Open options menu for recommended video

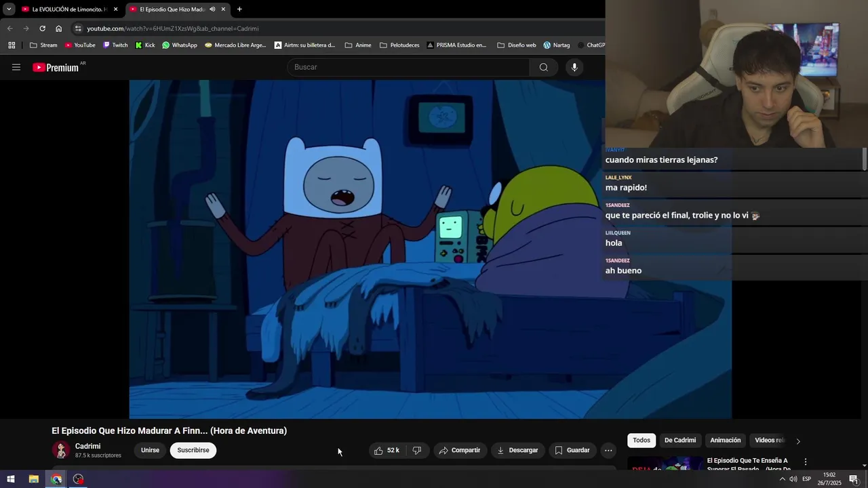(806, 462)
